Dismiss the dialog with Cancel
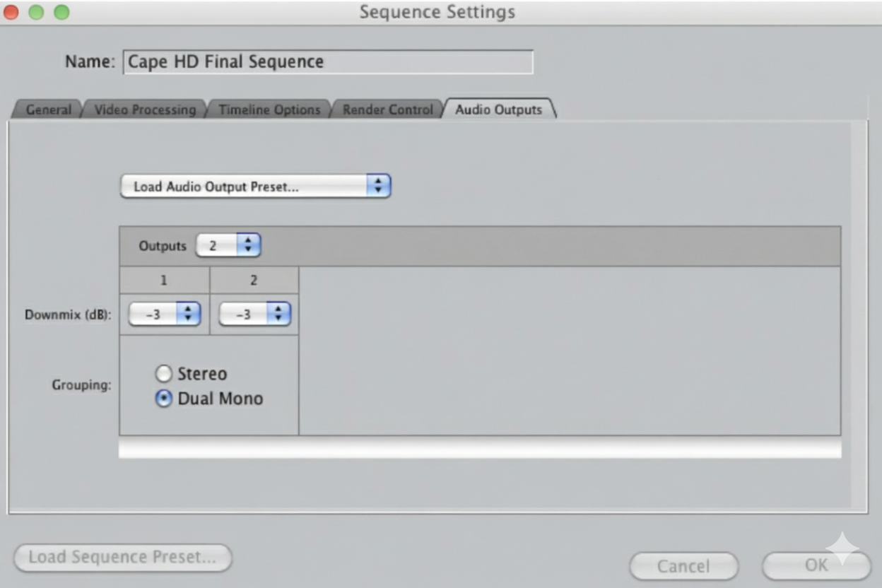This screenshot has height=588, width=882. tap(683, 565)
